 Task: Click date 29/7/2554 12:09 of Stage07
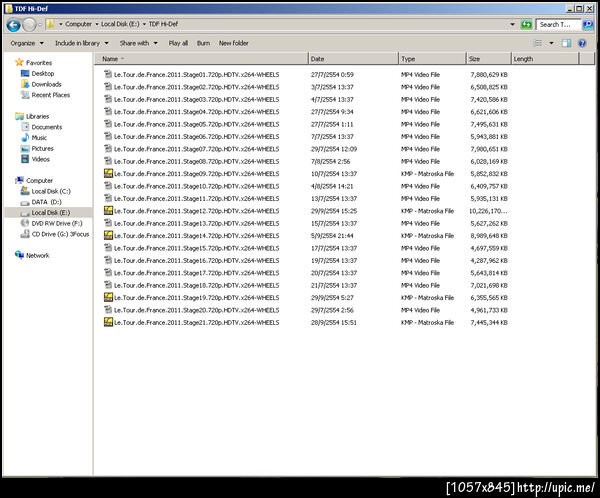pos(334,149)
